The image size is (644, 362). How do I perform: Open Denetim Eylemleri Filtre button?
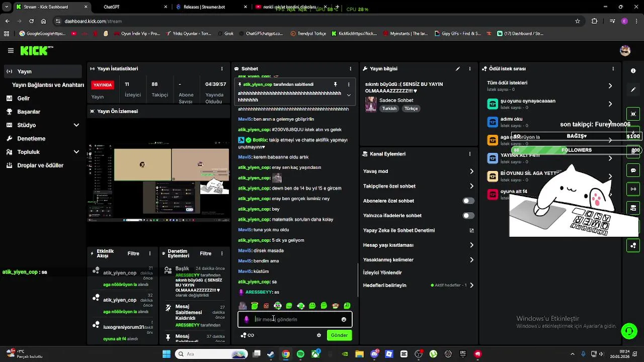[206, 253]
